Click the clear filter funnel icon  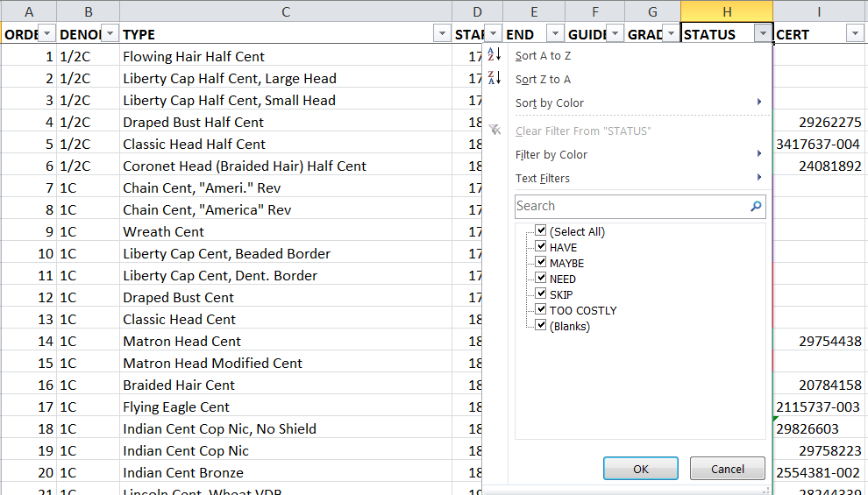pyautogui.click(x=494, y=130)
